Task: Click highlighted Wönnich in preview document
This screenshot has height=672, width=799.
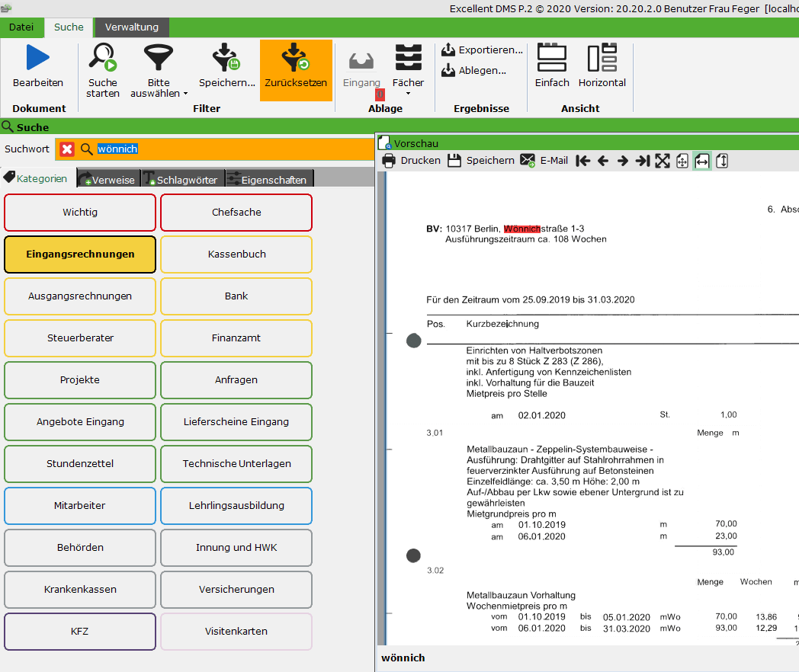Action: point(521,229)
